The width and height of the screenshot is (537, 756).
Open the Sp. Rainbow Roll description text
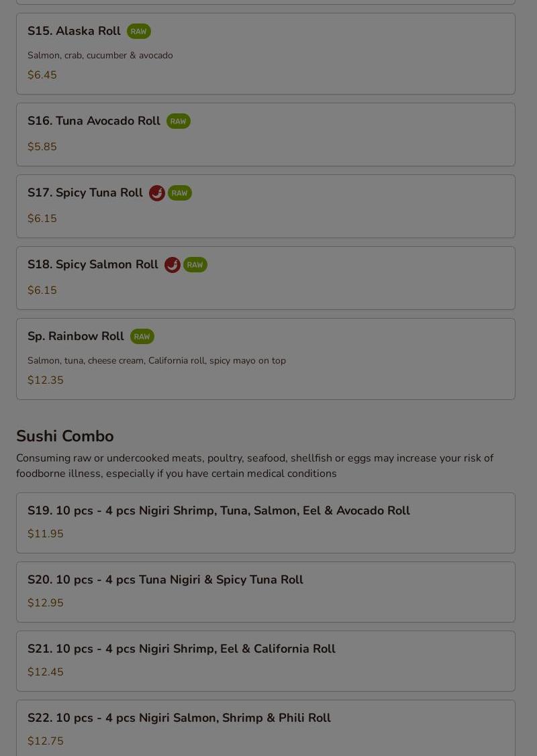tap(156, 361)
